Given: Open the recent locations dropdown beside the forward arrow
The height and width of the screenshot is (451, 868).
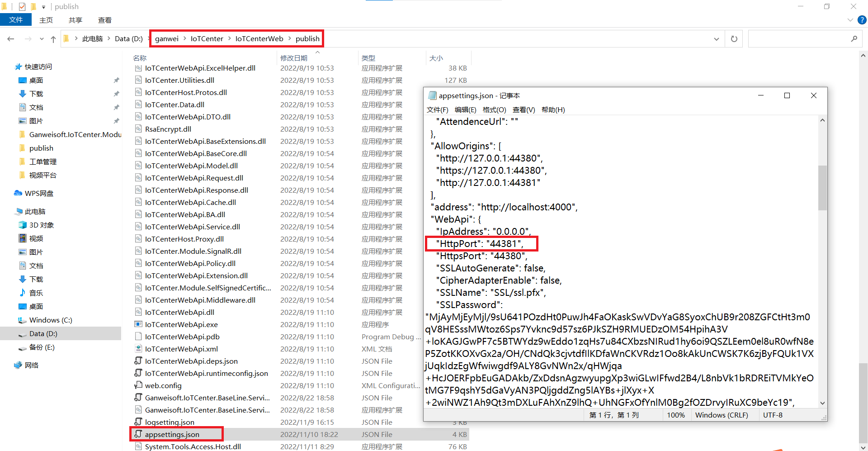Looking at the screenshot, I should click(42, 39).
